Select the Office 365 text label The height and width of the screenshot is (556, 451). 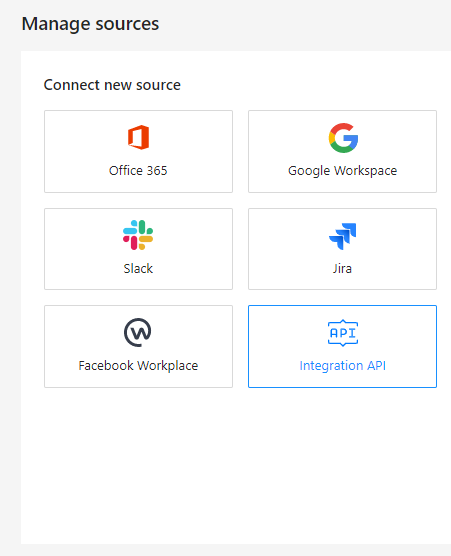(138, 171)
